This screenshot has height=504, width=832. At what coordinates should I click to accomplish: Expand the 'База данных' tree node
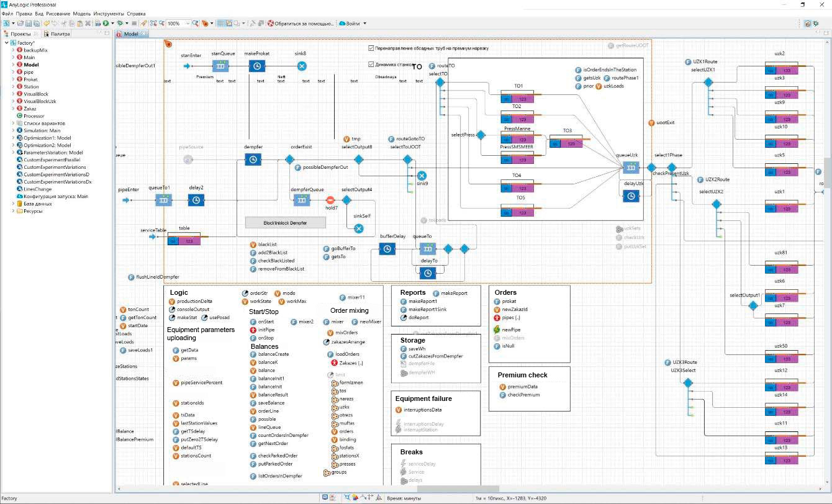pyautogui.click(x=13, y=204)
